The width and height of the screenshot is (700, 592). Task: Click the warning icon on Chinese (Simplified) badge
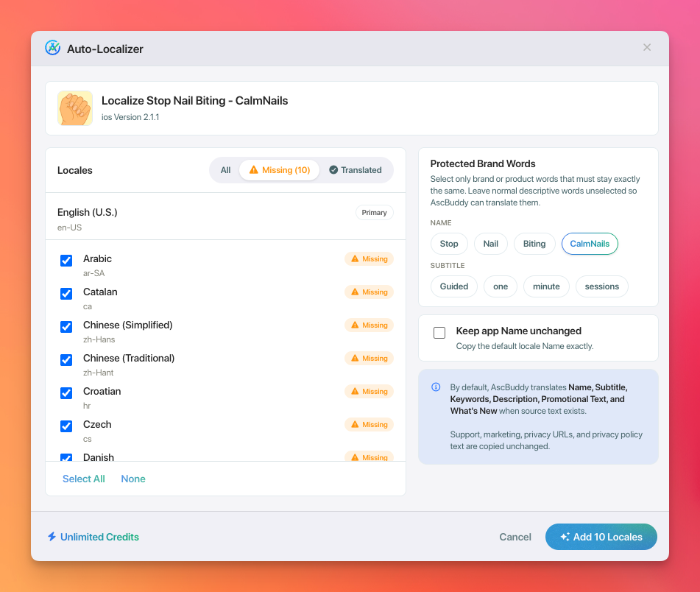pyautogui.click(x=355, y=325)
